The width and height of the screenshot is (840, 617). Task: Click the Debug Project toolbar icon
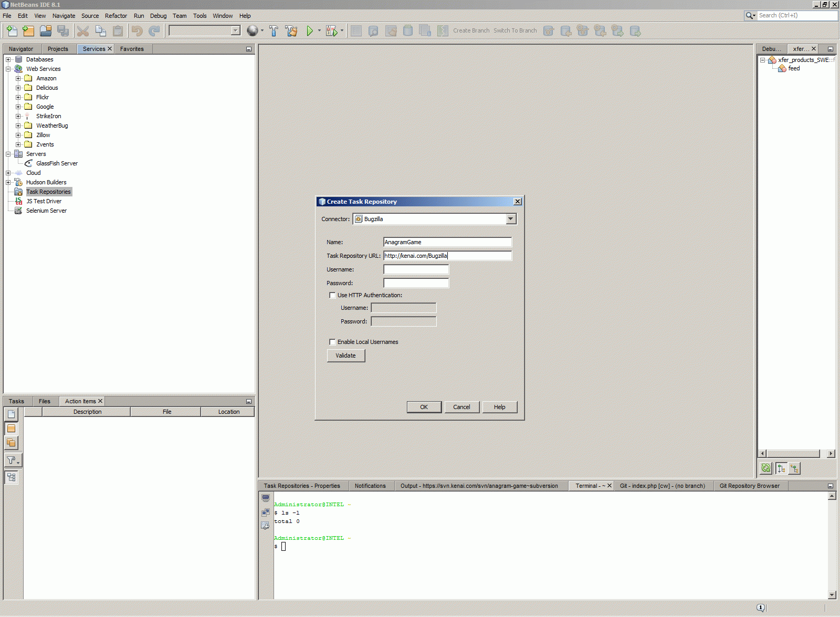click(331, 31)
